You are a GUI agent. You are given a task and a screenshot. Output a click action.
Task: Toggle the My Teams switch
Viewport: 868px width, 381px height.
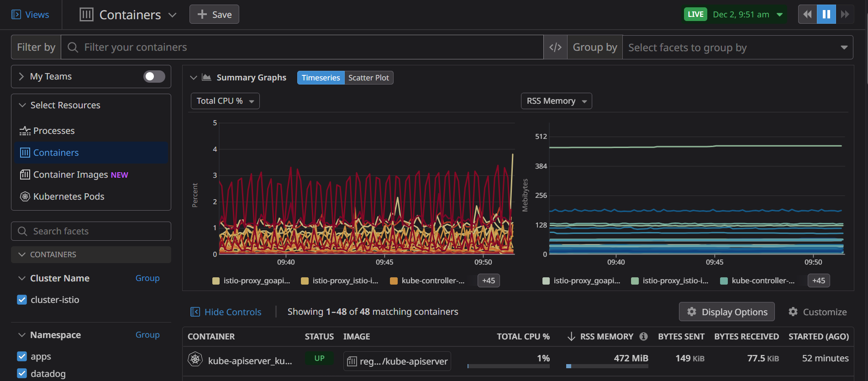tap(154, 76)
